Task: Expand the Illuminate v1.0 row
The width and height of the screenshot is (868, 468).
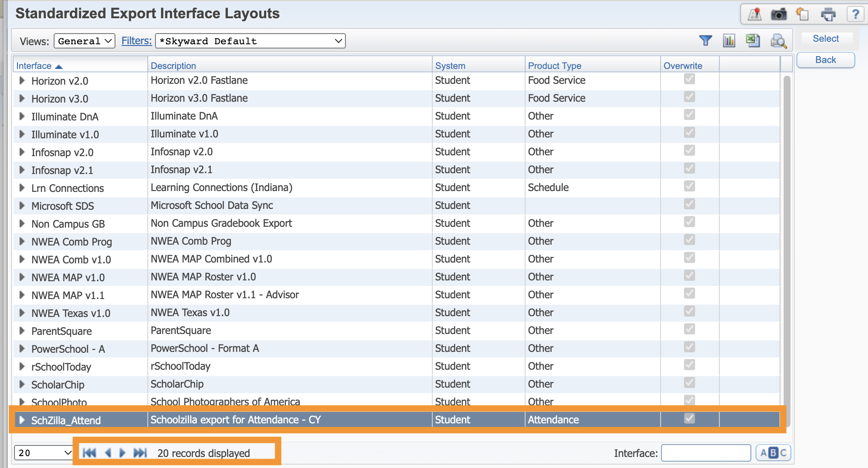Action: click(x=22, y=134)
